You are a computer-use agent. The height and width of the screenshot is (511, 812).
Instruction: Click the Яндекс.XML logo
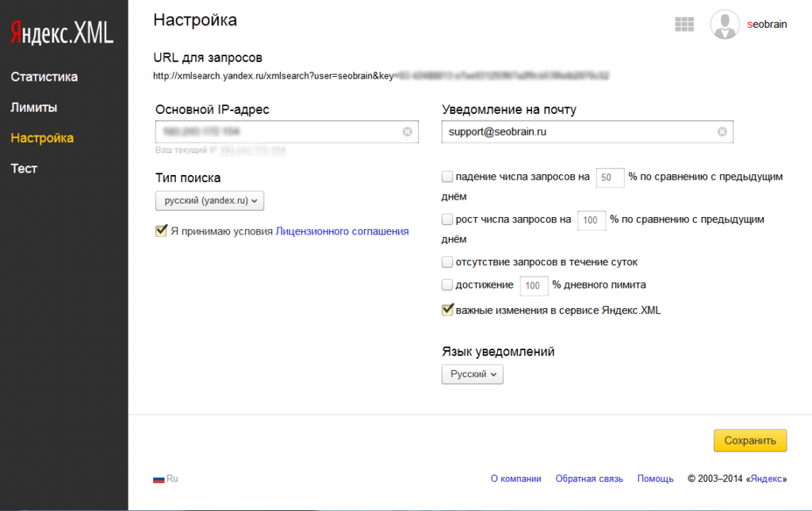[62, 32]
